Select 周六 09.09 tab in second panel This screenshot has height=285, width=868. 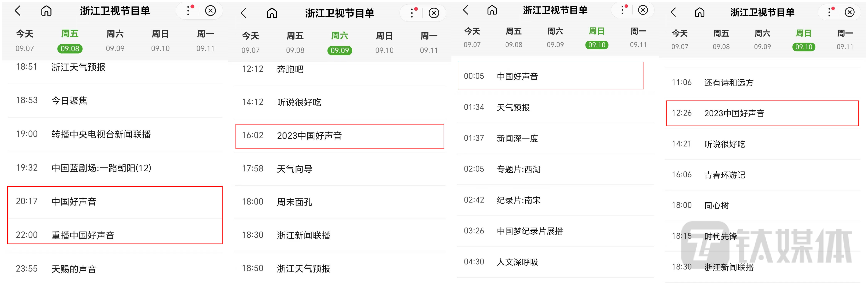click(339, 43)
